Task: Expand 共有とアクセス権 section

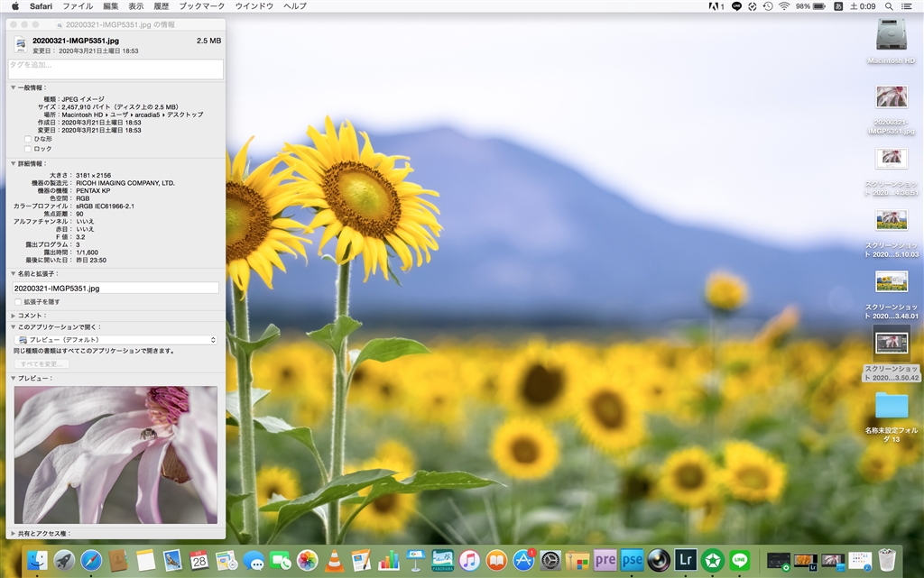Action: tap(14, 534)
